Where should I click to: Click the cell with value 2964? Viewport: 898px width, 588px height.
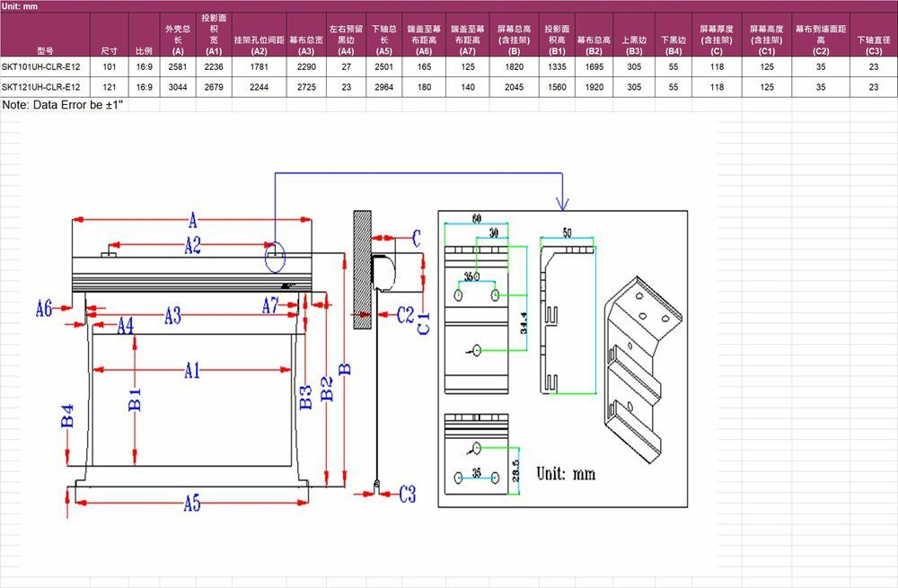point(383,87)
